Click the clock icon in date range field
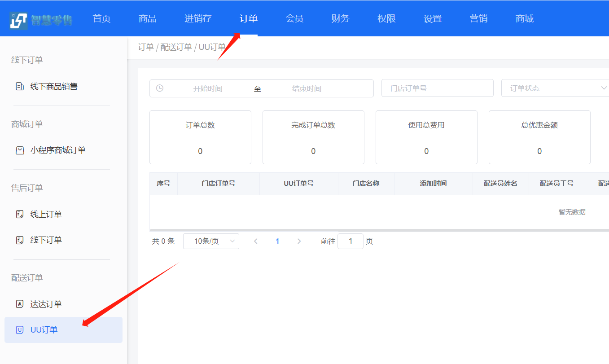Viewport: 609px width, 364px height. (x=160, y=88)
